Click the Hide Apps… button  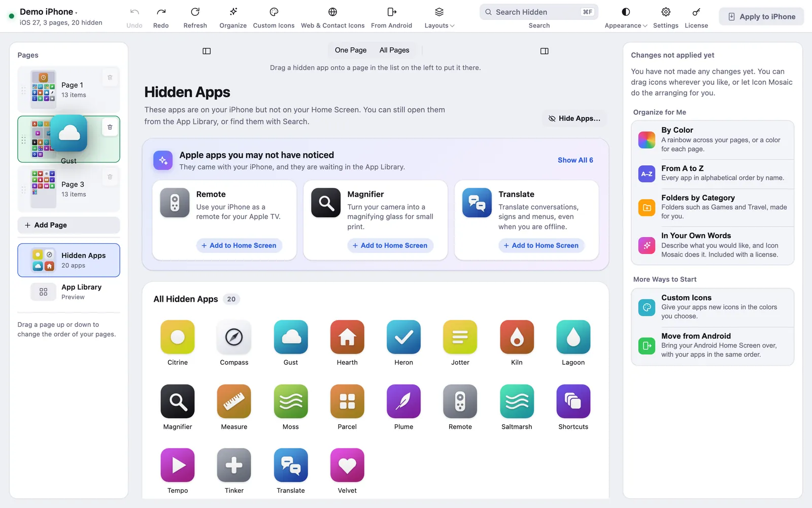point(574,118)
